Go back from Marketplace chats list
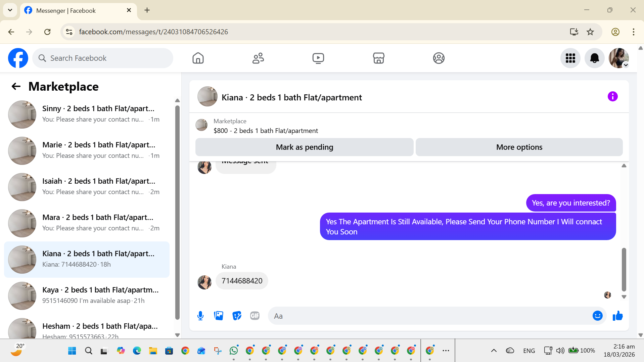The height and width of the screenshot is (362, 644). (x=16, y=87)
